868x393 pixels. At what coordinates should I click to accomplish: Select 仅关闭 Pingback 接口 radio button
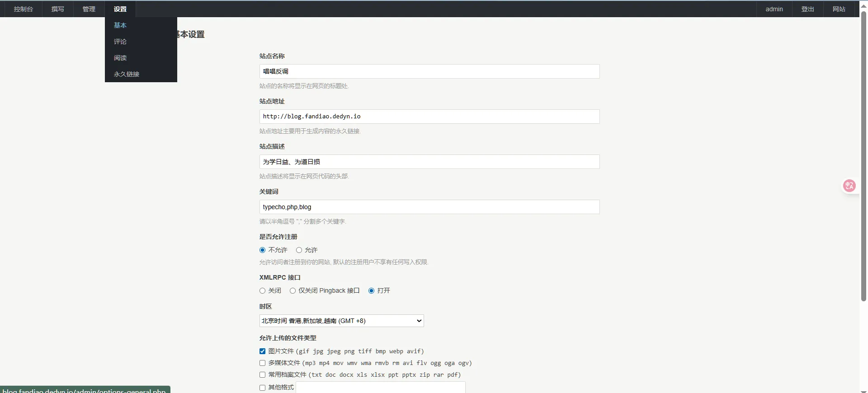coord(293,291)
